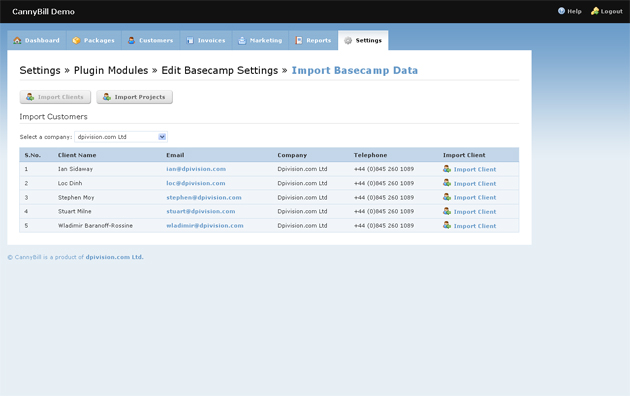Click the Packages box icon
Image resolution: width=630 pixels, height=396 pixels.
point(76,41)
